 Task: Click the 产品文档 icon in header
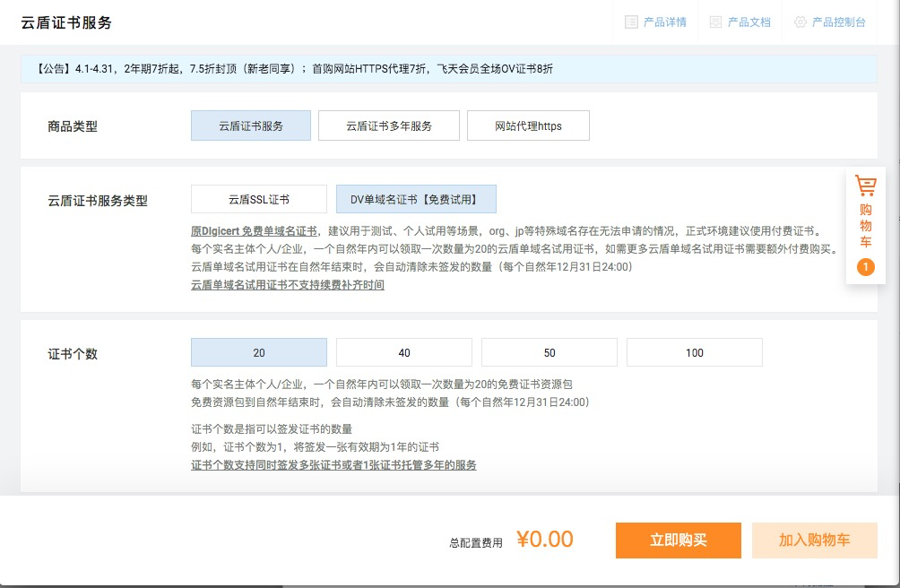715,22
